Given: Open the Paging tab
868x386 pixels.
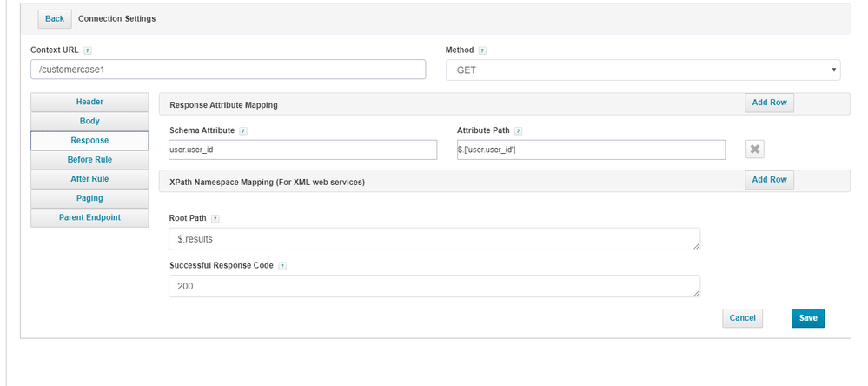Looking at the screenshot, I should [x=89, y=198].
